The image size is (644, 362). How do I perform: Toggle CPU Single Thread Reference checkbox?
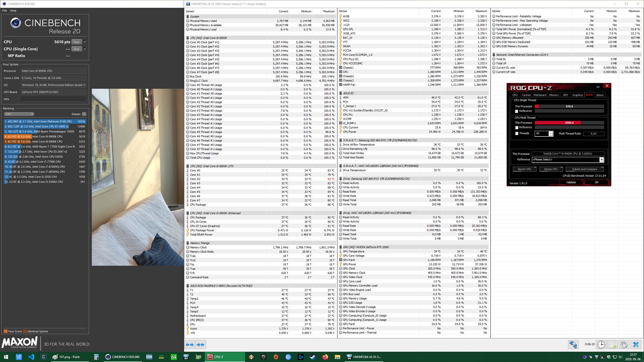(x=517, y=111)
